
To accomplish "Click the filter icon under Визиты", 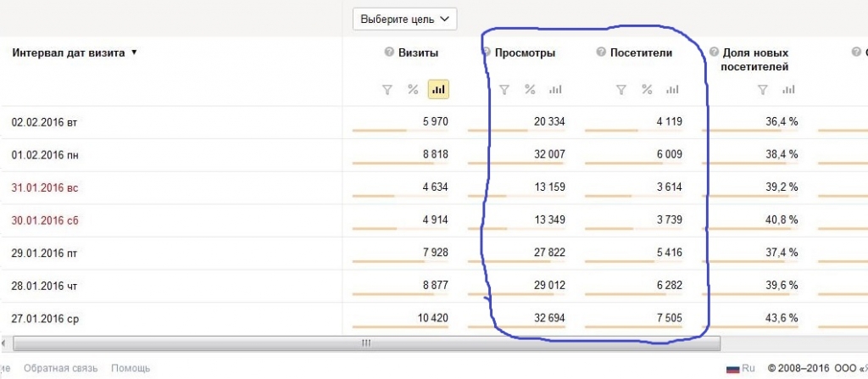I will point(387,90).
